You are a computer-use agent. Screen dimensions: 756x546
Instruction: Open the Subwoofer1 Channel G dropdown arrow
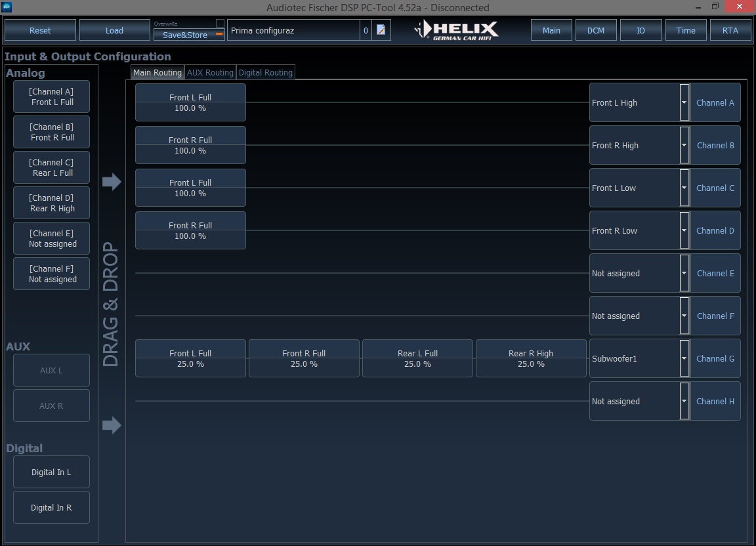(x=684, y=358)
